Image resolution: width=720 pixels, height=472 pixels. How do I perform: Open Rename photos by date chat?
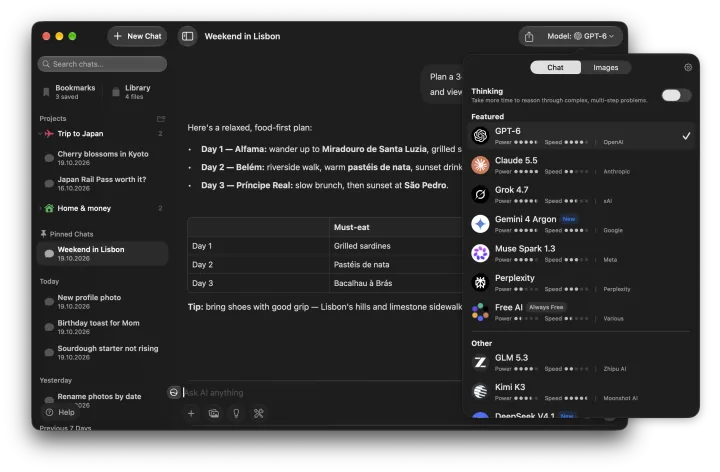coord(102,399)
